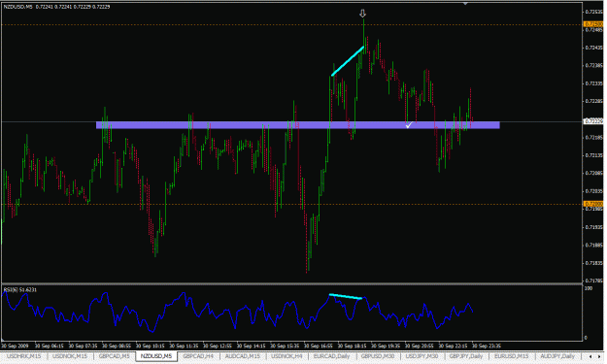This screenshot has width=607, height=364.
Task: Click the '30 Sep 2009' time axis label
Action: click(x=16, y=347)
